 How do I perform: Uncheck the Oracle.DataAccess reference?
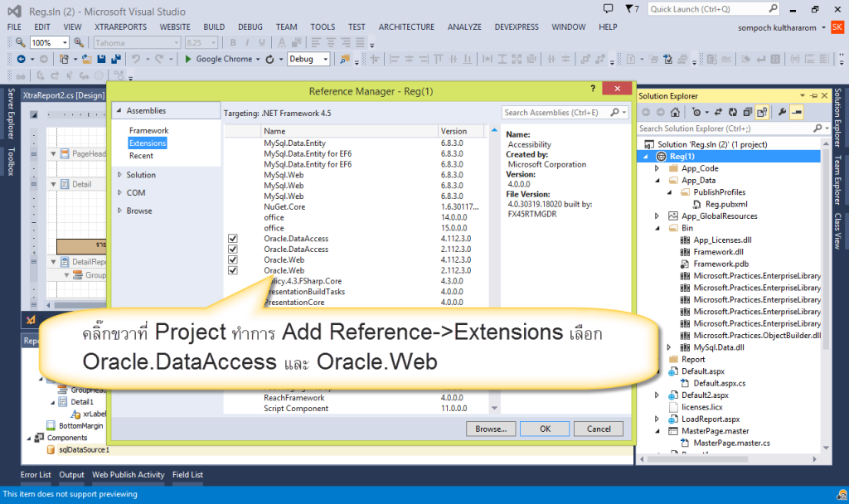pos(232,238)
